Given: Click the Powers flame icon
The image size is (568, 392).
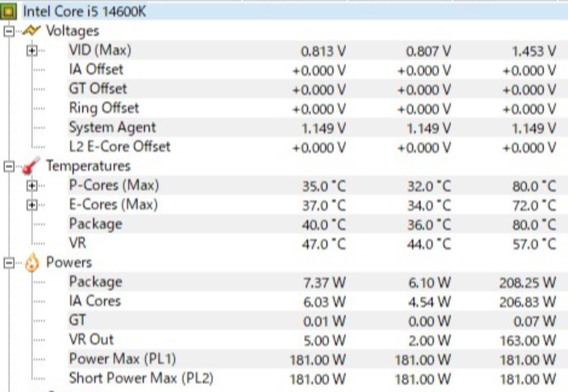Looking at the screenshot, I should 32,263.
